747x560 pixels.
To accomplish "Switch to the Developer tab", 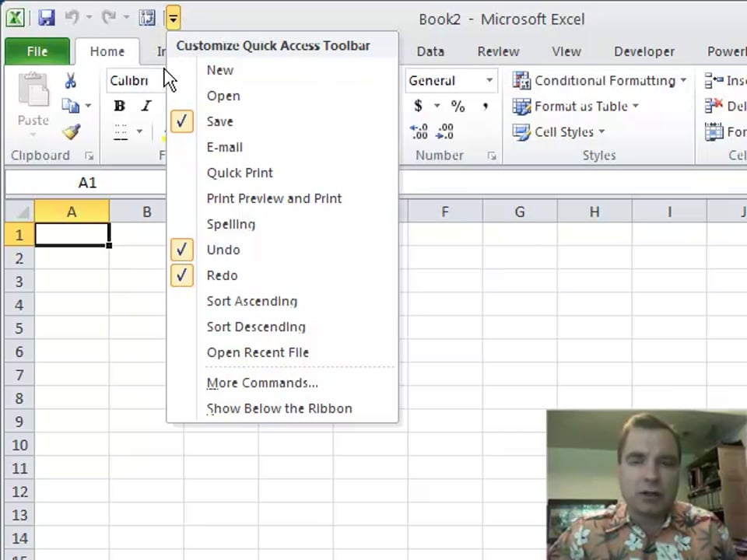I will [644, 51].
